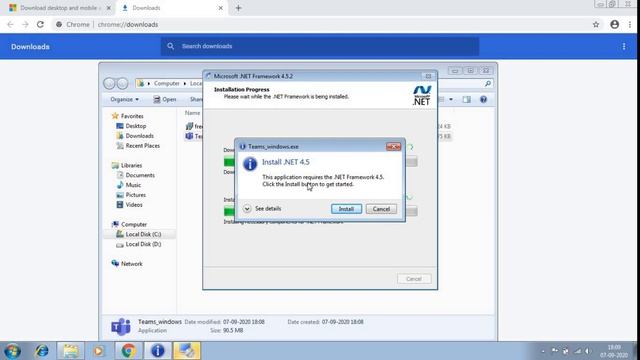This screenshot has width=640, height=360.
Task: Click the Explorer help question mark icon
Action: (483, 99)
